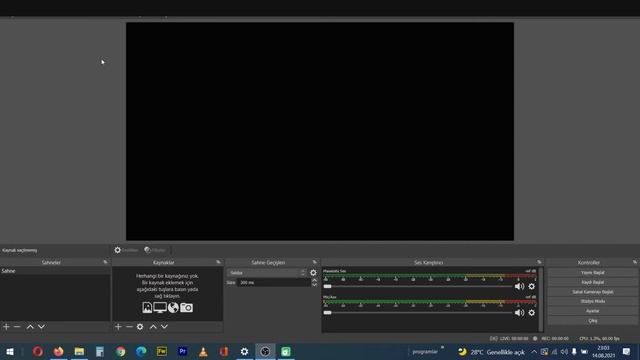This screenshot has height=360, width=640.
Task: Toggle Stüdyo Modu button
Action: 593,301
